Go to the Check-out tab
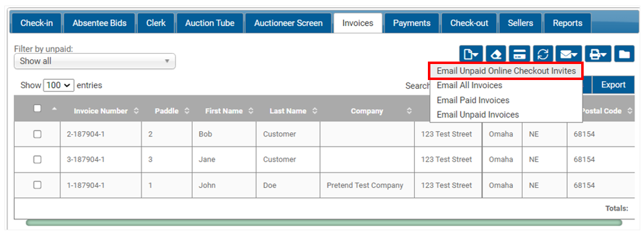Viewport: 644px width, 237px height. click(469, 23)
